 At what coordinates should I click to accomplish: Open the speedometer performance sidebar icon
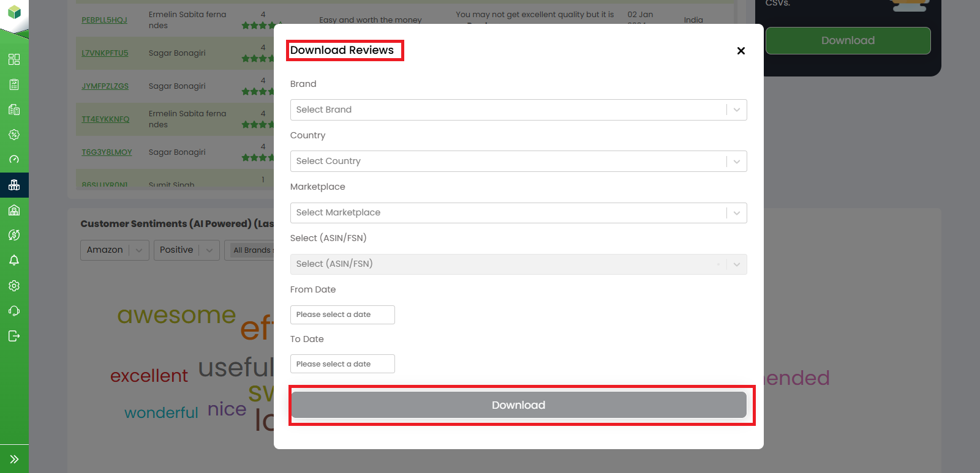(14, 160)
